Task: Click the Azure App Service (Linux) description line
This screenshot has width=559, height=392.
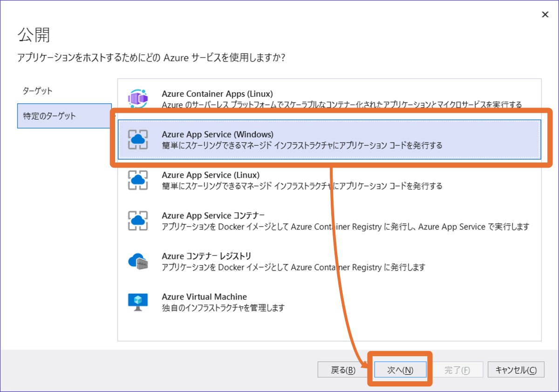Action: [x=302, y=186]
